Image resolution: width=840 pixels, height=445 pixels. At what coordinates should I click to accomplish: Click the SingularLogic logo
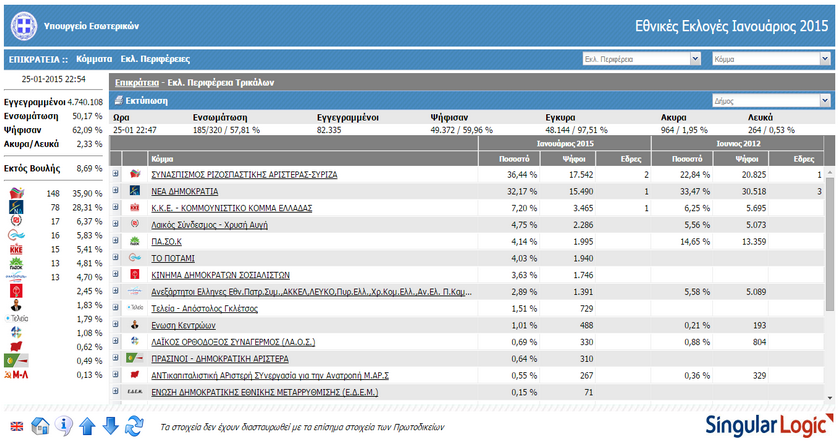(769, 425)
